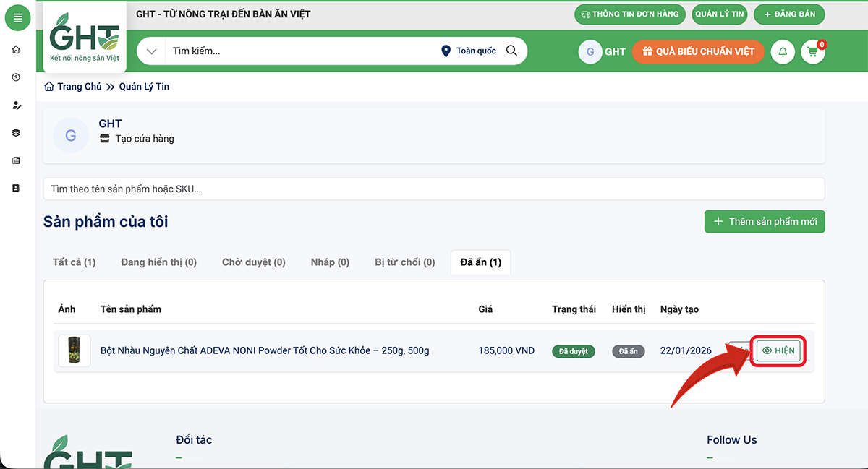
Task: Expand the search category dropdown chevron
Action: (x=151, y=51)
